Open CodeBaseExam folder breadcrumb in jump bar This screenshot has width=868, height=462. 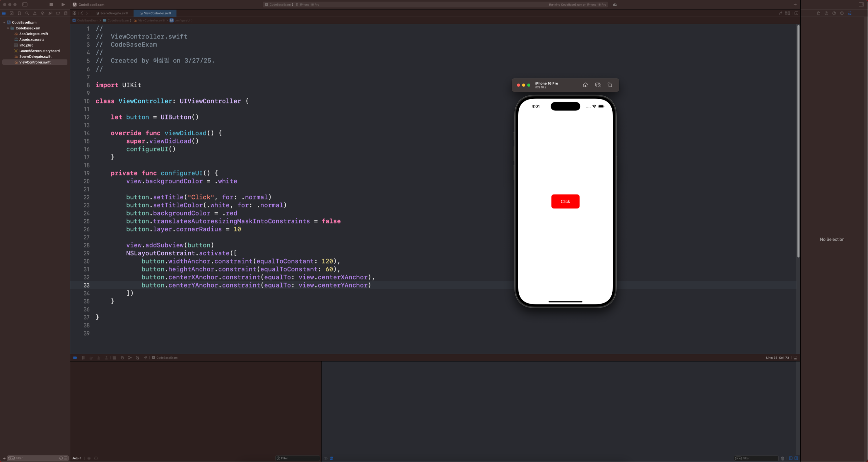click(116, 21)
